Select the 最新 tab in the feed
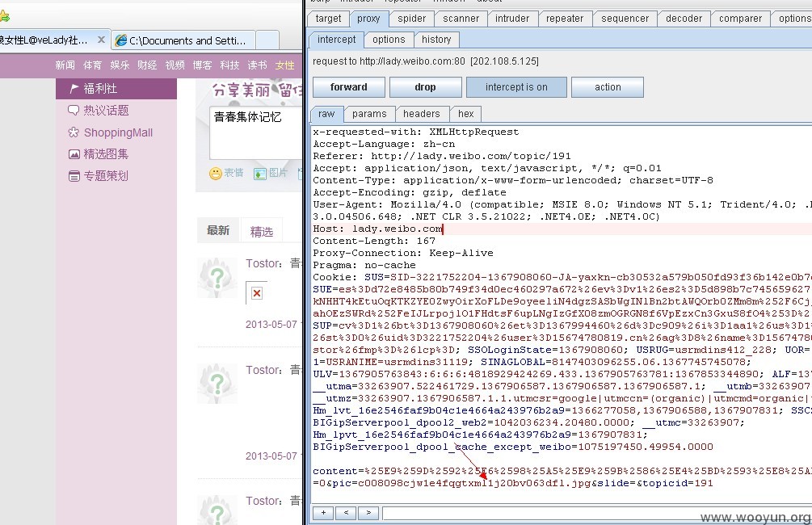The height and width of the screenshot is (525, 812). (x=218, y=230)
